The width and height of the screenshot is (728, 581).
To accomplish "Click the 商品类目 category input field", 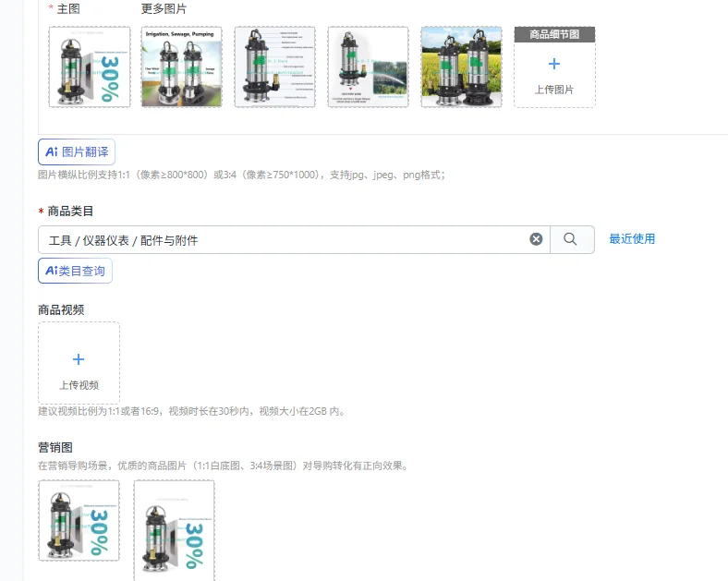I will [294, 240].
